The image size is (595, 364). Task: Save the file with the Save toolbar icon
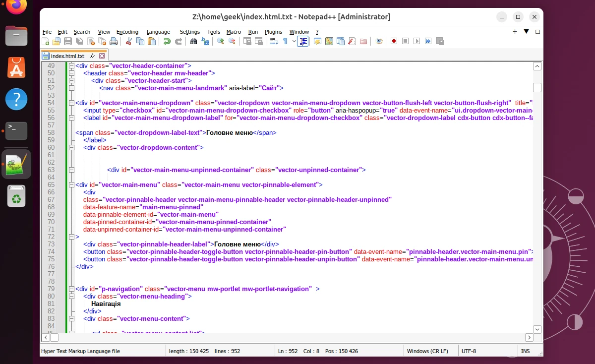[68, 41]
